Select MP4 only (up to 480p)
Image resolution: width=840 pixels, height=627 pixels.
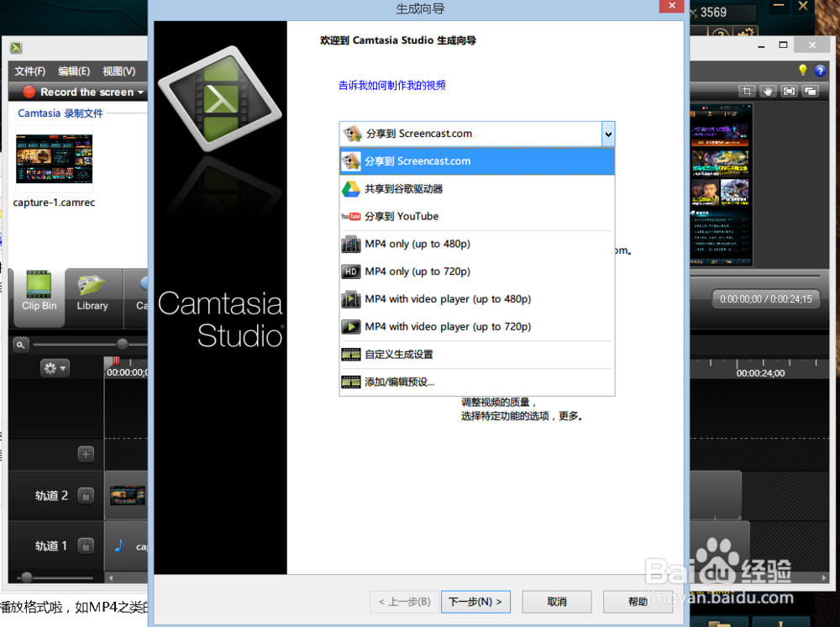coord(477,244)
